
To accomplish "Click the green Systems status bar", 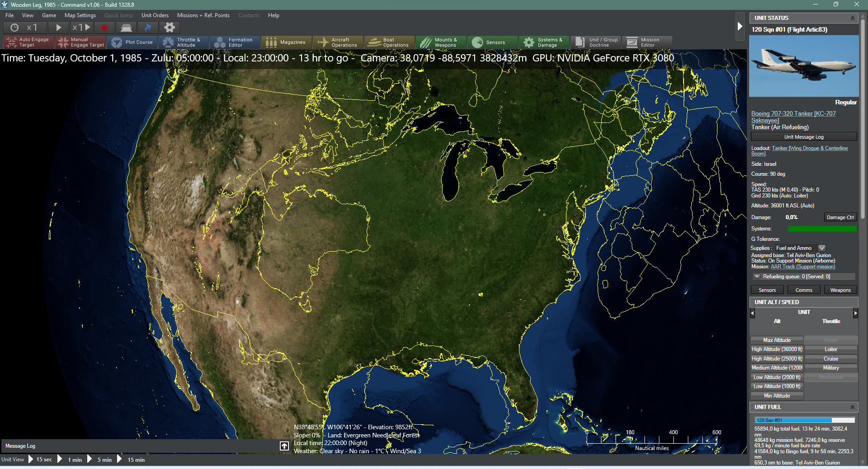I will pyautogui.click(x=822, y=229).
